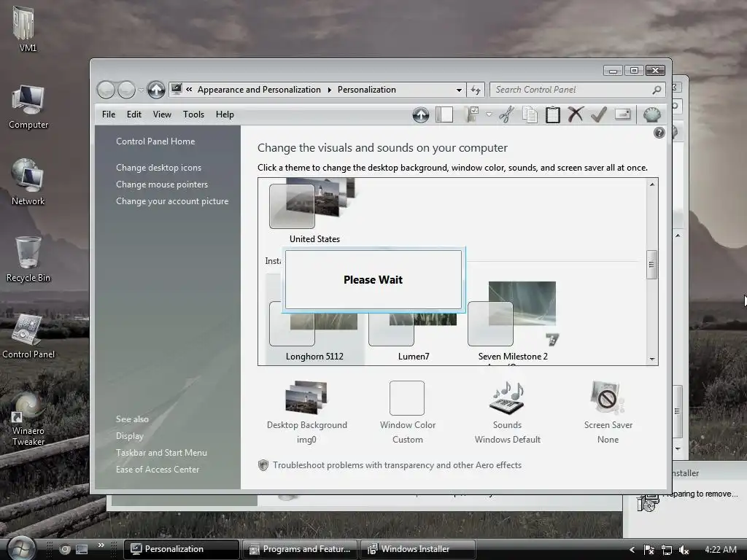Open Ease of Access Center link

point(158,470)
